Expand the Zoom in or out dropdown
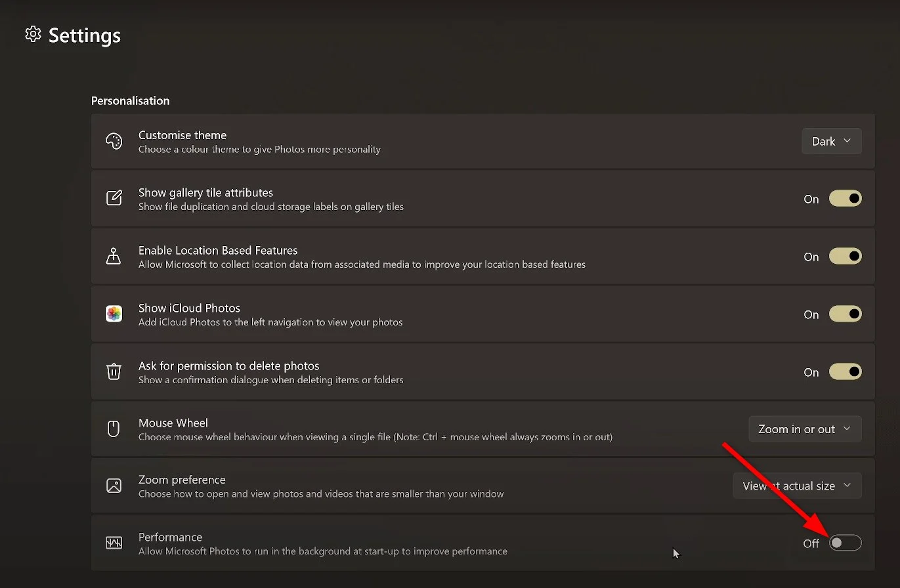This screenshot has height=588, width=900. 805,429
